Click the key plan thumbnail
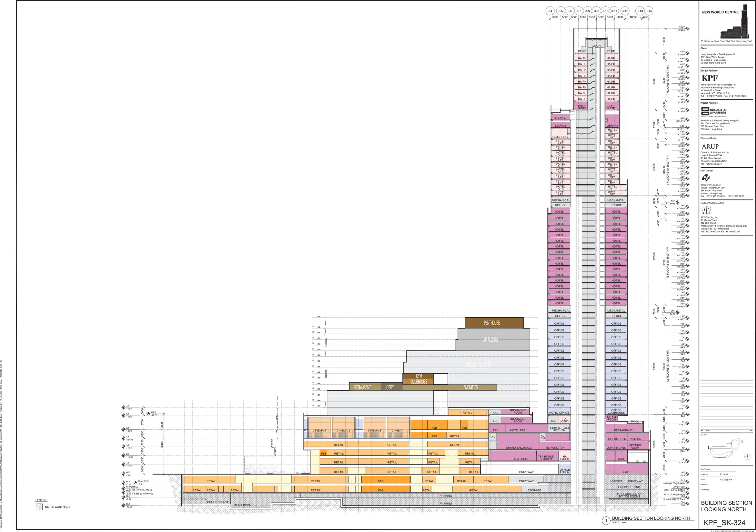756x532 pixels. [x=726, y=449]
